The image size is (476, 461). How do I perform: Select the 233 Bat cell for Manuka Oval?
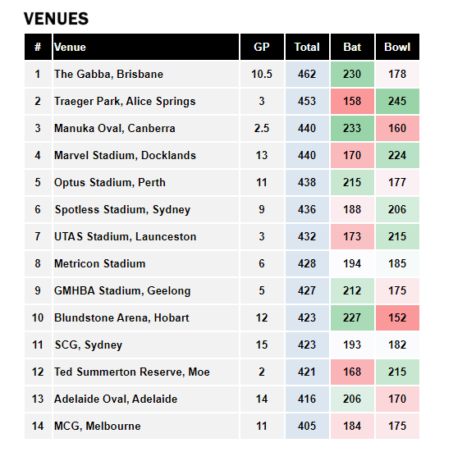[352, 128]
